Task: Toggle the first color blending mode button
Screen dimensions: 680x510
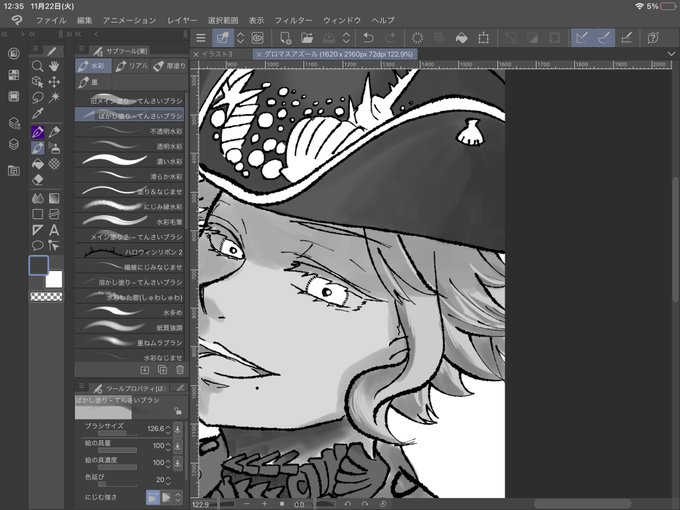Action: (x=152, y=497)
